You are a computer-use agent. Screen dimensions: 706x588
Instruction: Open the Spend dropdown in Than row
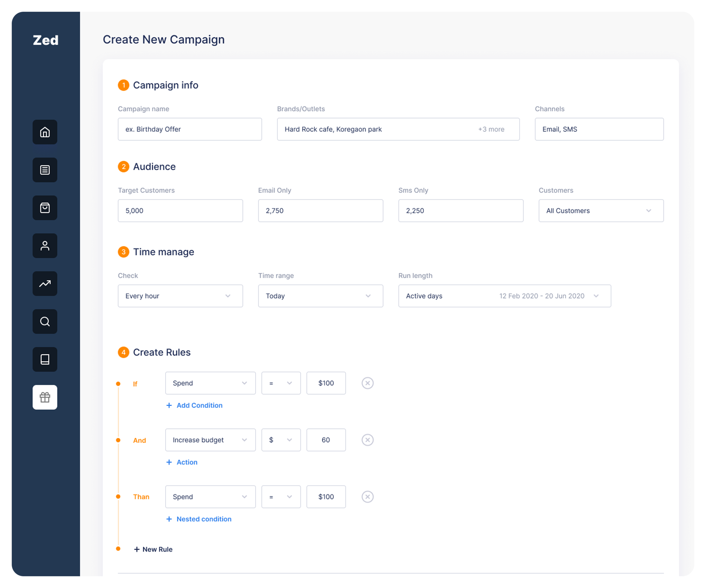point(210,497)
